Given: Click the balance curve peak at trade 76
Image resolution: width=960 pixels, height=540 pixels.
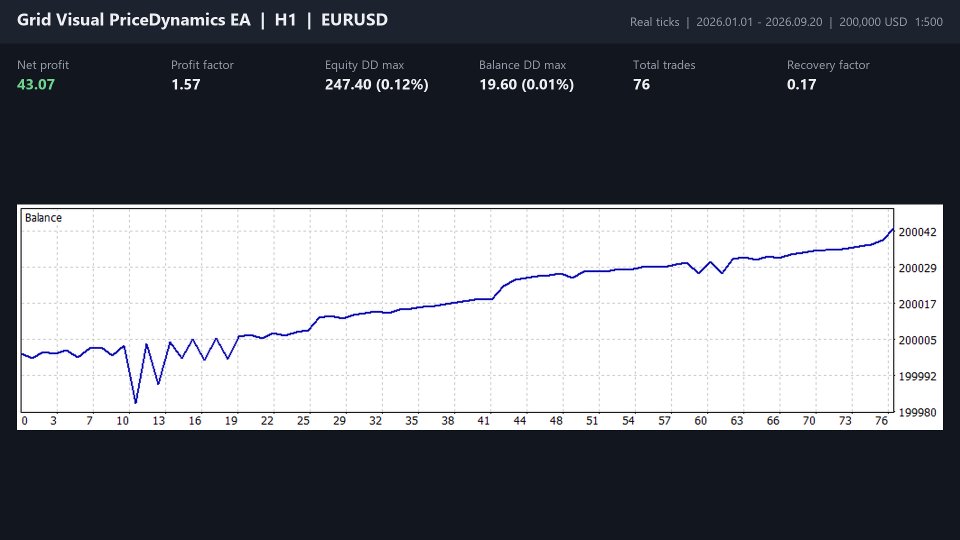Looking at the screenshot, I should click(x=892, y=230).
